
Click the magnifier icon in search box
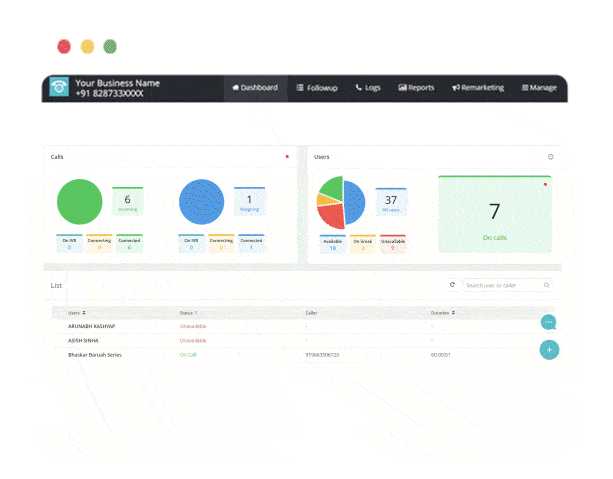[546, 285]
